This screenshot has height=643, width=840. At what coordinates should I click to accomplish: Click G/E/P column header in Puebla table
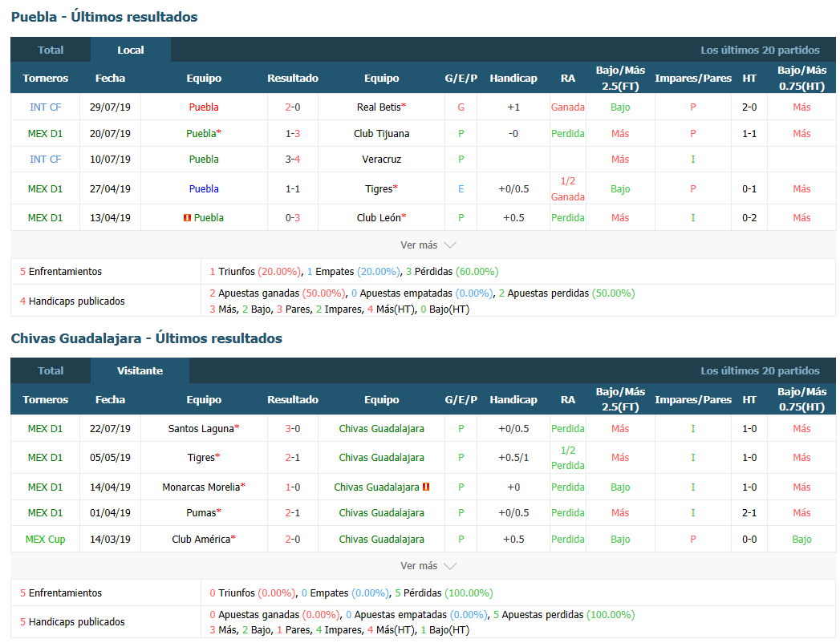tap(461, 78)
